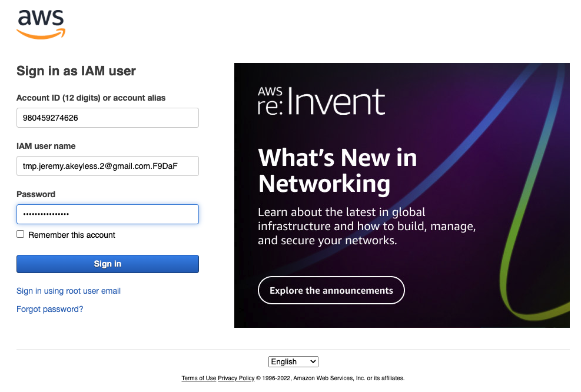This screenshot has width=581, height=392.
Task: Click the blue Sign in button
Action: 108,264
